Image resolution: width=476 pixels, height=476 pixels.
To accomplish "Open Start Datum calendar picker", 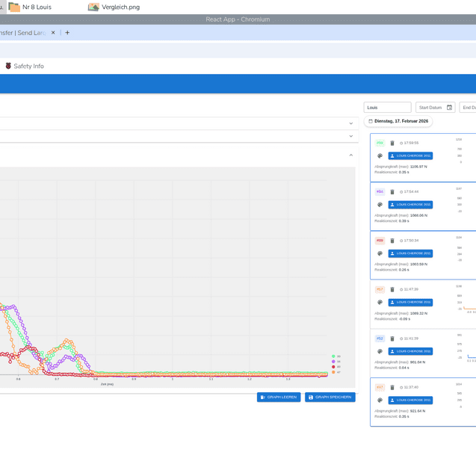I will click(x=449, y=108).
